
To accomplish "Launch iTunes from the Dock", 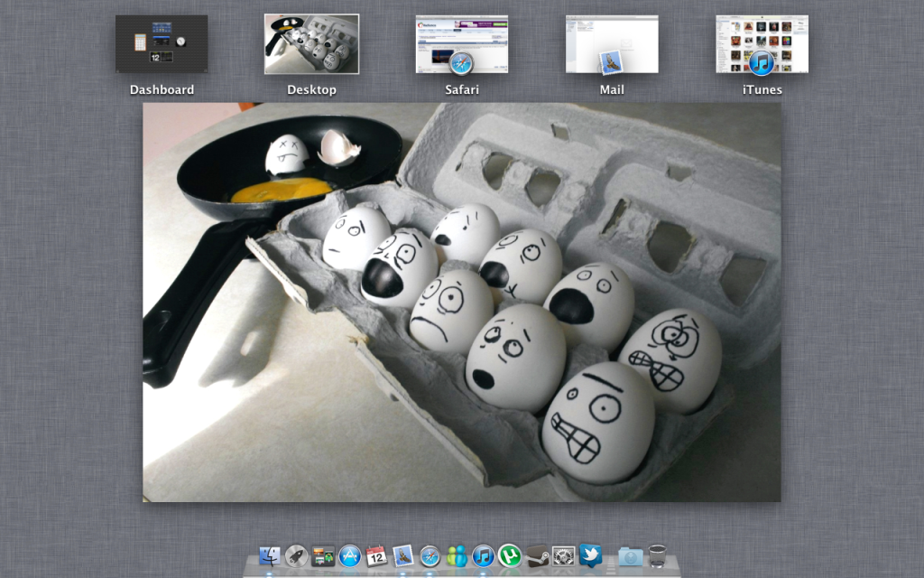I will [484, 555].
